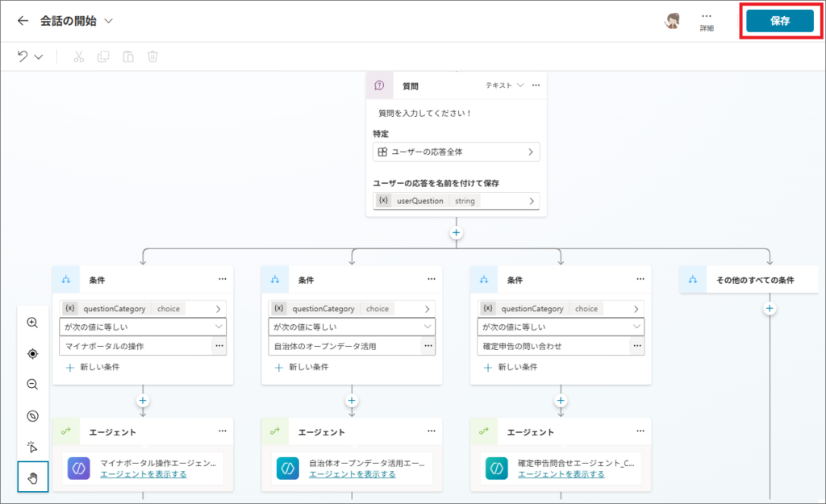Click the recenter target icon in the left toolbar

pos(32,353)
